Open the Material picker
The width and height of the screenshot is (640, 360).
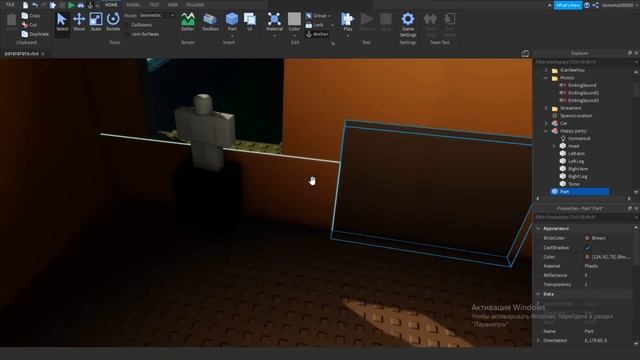274,22
